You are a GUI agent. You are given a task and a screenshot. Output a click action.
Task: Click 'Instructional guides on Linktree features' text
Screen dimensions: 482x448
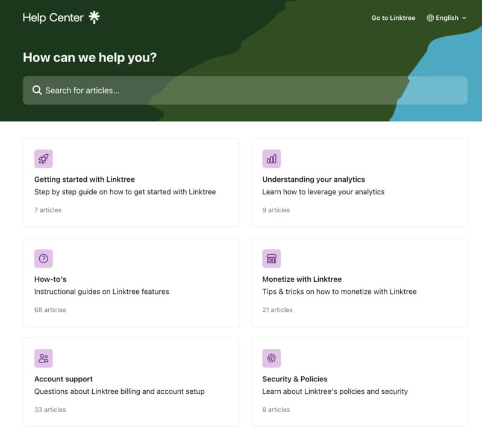[102, 291]
